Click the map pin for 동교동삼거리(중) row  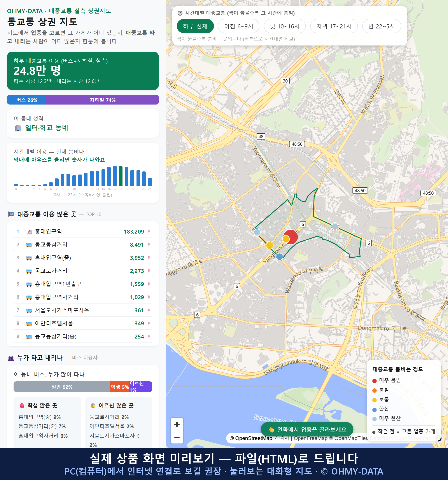149,337
